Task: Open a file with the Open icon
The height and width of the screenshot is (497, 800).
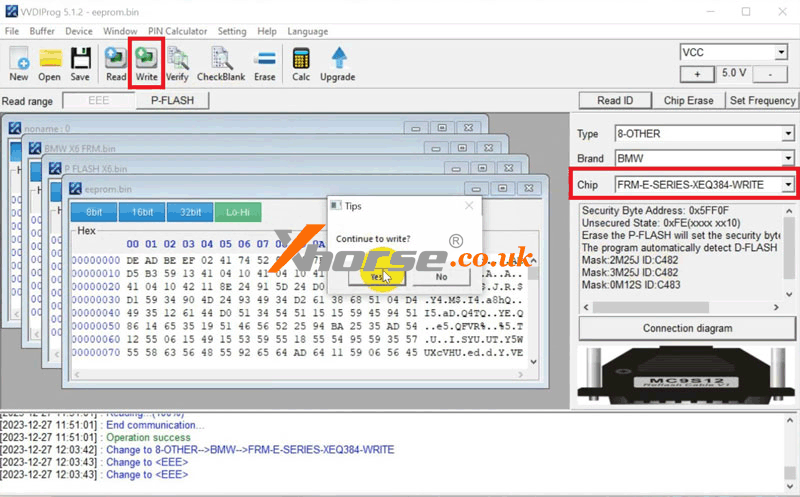Action: 49,63
